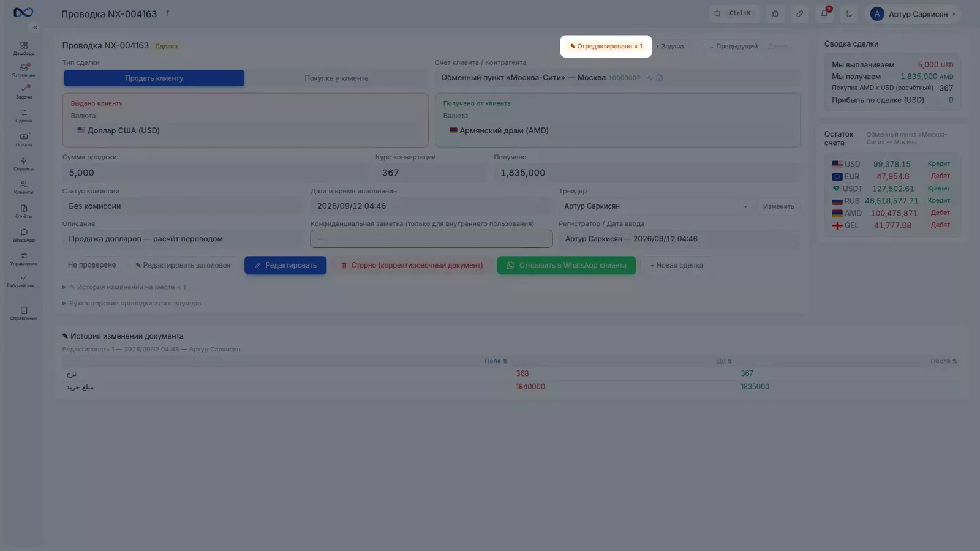Go to Предыдущий document
Screen dimensions: 980x551
tap(733, 46)
